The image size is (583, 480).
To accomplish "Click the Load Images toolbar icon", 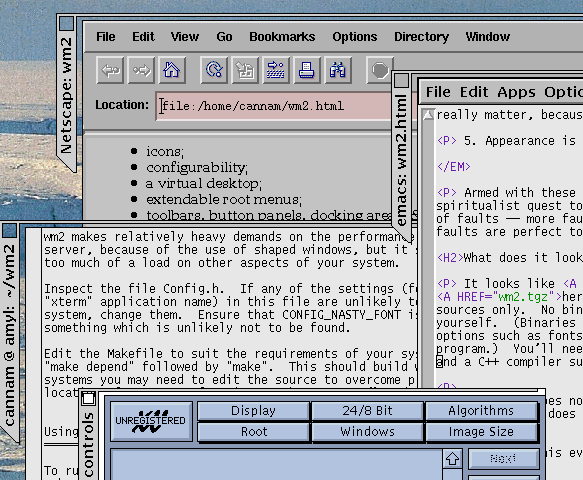I will click(245, 70).
